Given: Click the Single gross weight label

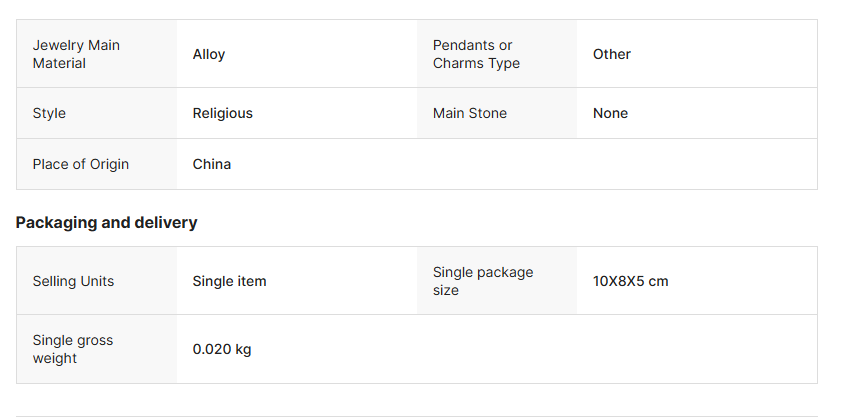Looking at the screenshot, I should tap(72, 349).
